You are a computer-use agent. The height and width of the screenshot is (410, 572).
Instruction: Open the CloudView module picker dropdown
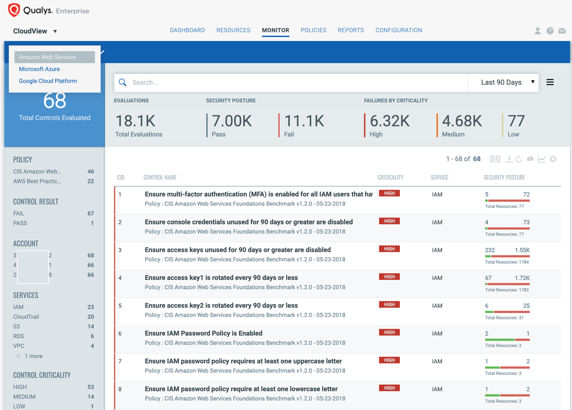pos(35,31)
